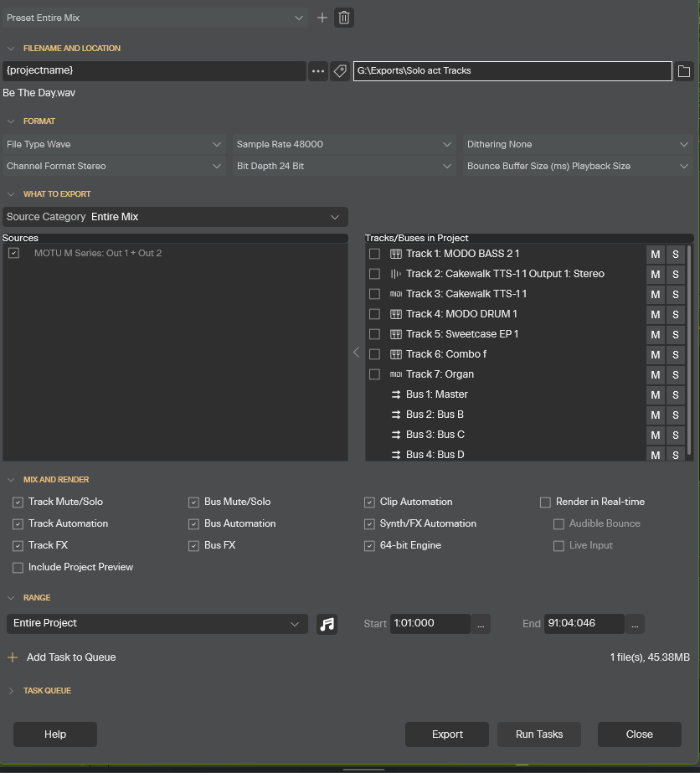Click the Run Tasks button
The height and width of the screenshot is (773, 700).
tap(539, 734)
